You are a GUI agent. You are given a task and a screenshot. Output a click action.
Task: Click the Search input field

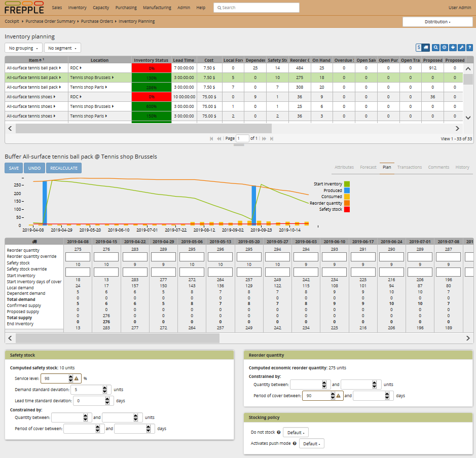[256, 8]
